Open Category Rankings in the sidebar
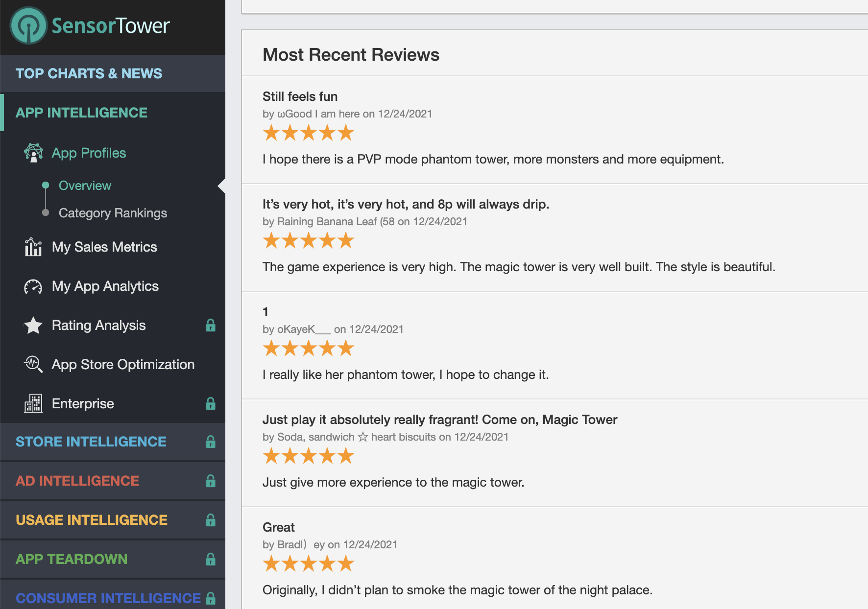868x609 pixels. [x=113, y=213]
